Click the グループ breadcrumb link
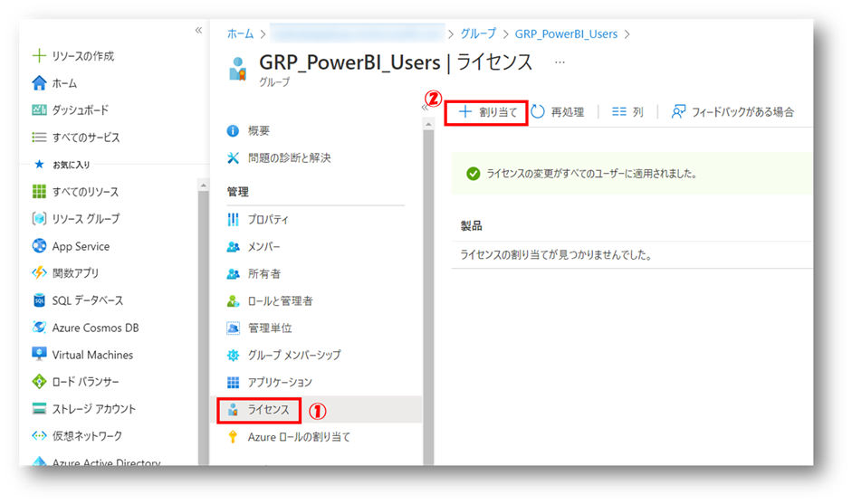852x504 pixels. coord(478,33)
